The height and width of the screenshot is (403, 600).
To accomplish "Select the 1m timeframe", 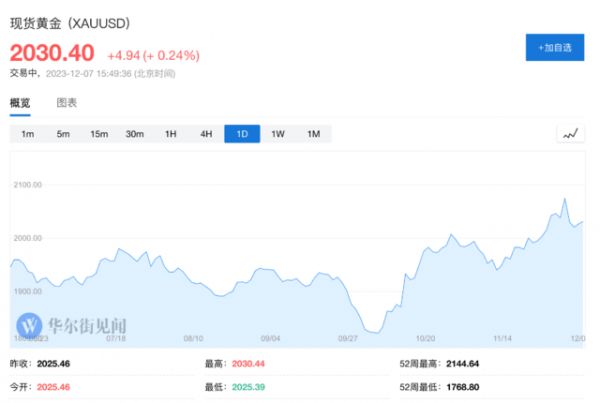I will [28, 134].
